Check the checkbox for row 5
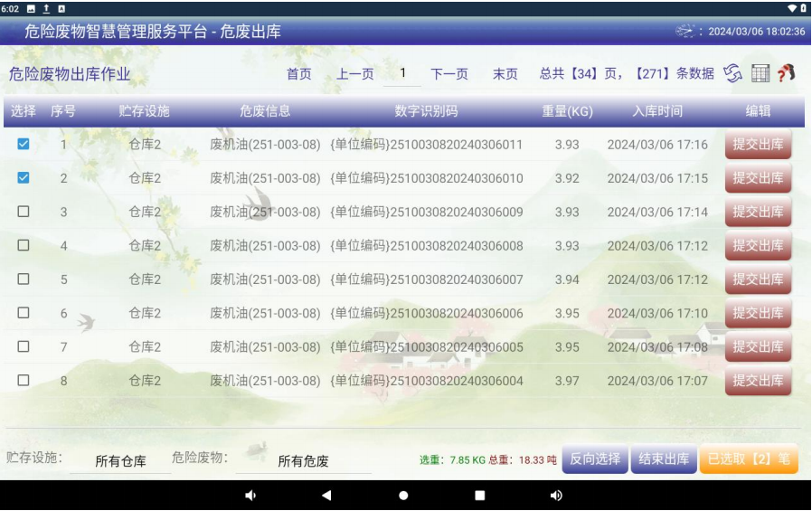Screen dimensions: 812x511 tap(24, 279)
